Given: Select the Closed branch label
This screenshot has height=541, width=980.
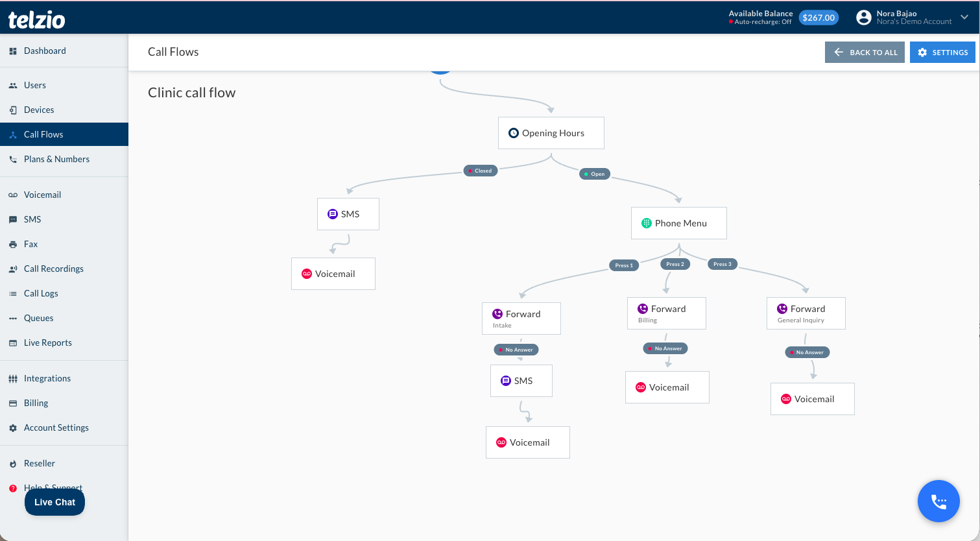Looking at the screenshot, I should tap(481, 171).
